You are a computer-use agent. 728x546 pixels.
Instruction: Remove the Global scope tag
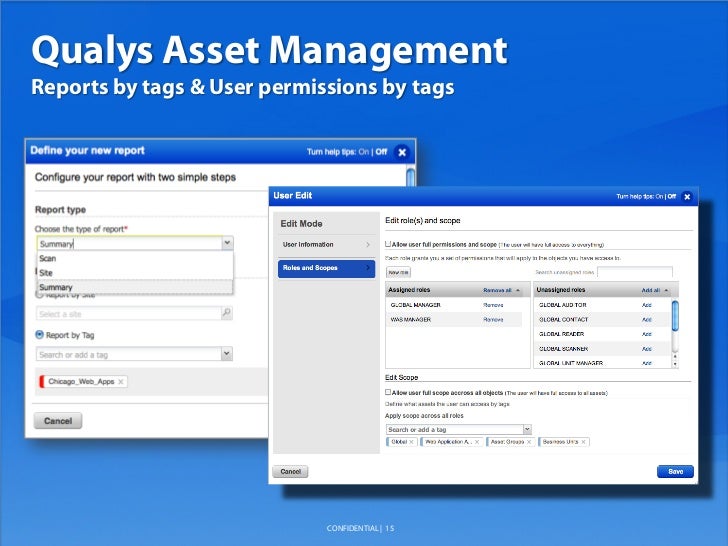point(411,442)
